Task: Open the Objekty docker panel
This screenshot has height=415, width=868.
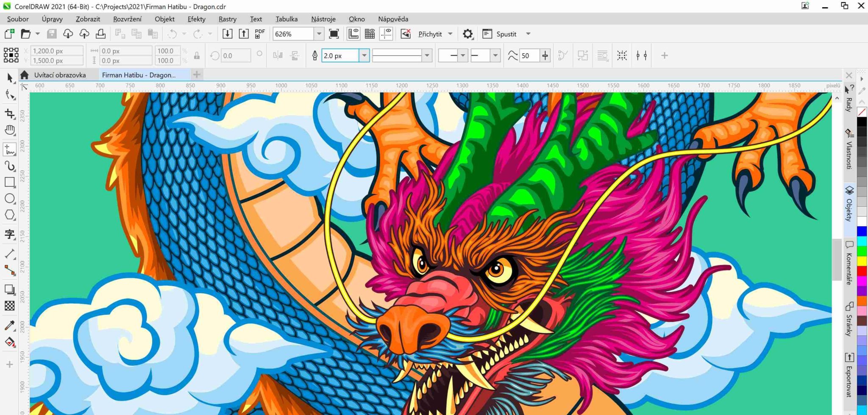Action: tap(849, 205)
